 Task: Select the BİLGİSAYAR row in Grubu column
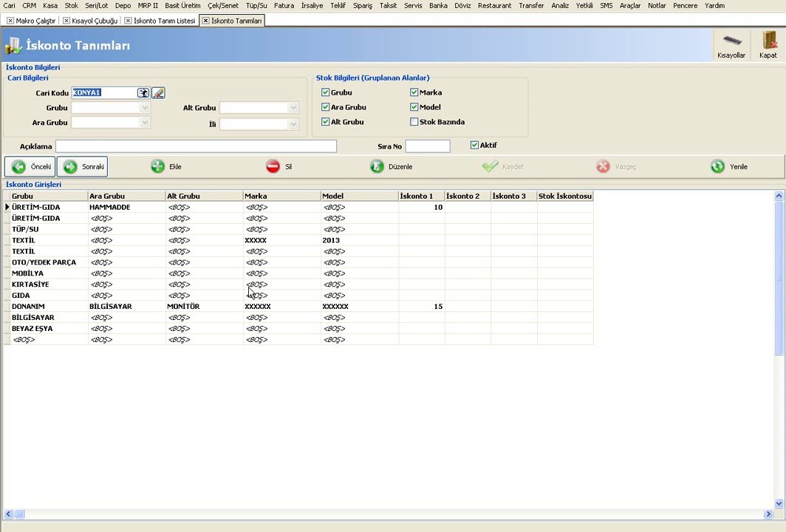49,318
